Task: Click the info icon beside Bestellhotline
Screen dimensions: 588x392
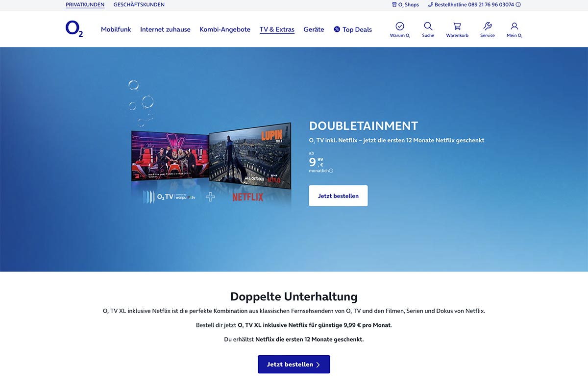Action: point(518,5)
